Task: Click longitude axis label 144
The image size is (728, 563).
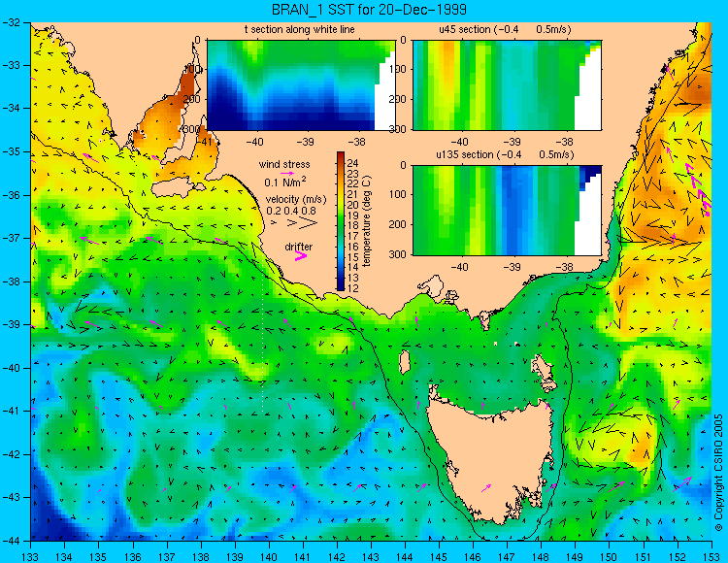Action: (x=405, y=557)
